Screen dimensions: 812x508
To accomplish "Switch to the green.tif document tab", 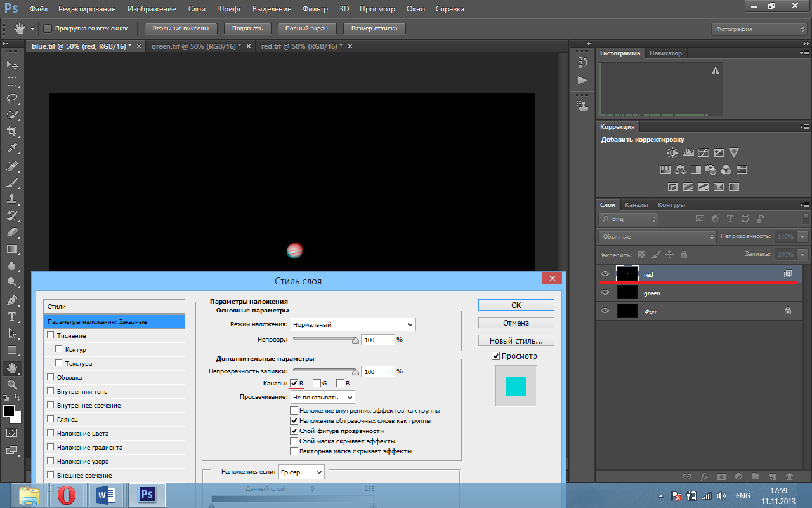I will tap(200, 47).
